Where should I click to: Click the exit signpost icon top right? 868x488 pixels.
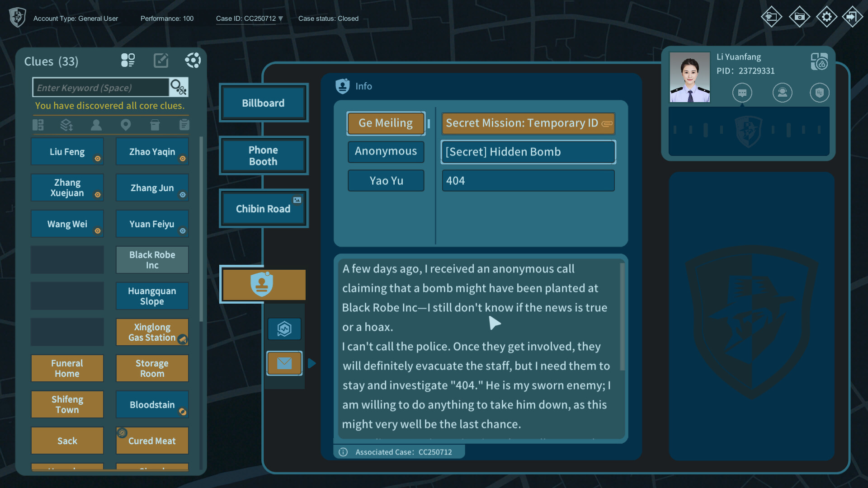click(x=853, y=17)
